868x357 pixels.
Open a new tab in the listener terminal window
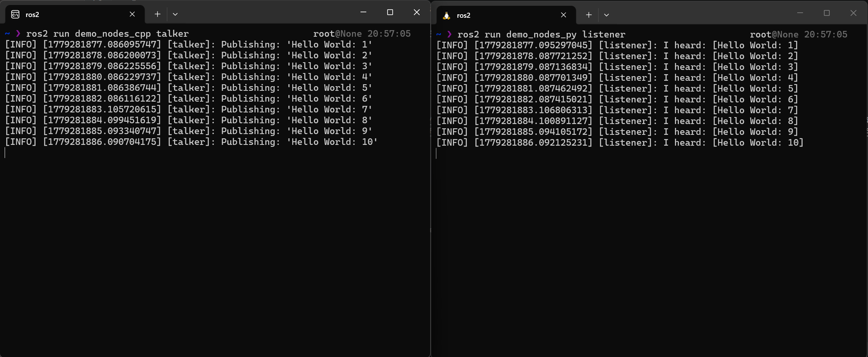point(589,15)
